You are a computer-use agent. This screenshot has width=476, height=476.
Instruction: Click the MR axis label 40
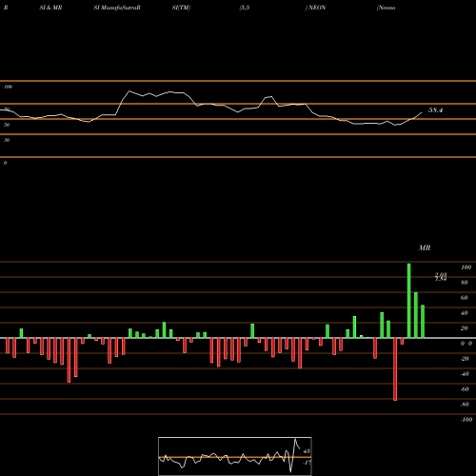pos(465,313)
